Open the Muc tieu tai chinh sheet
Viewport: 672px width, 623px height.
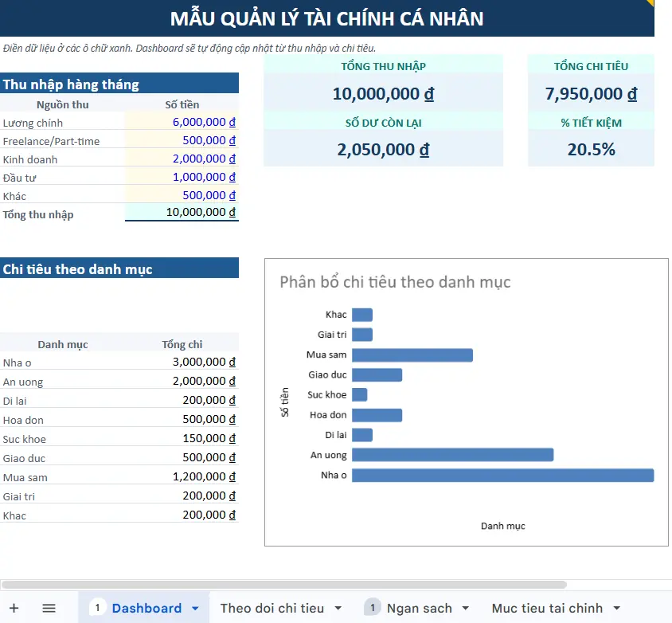547,608
